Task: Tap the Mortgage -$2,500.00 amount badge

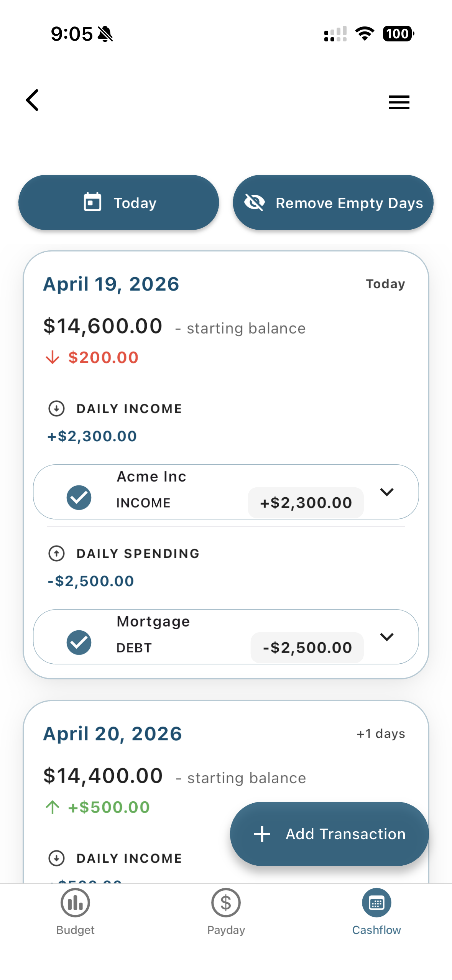Action: click(307, 648)
